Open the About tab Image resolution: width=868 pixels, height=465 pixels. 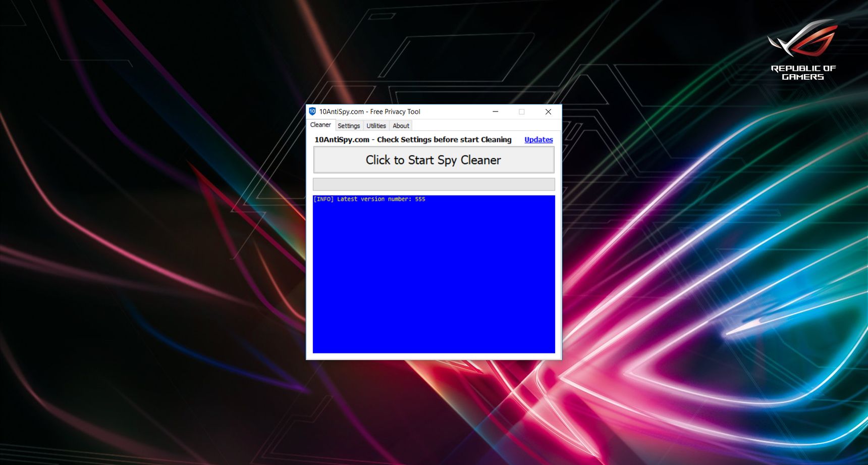[401, 126]
